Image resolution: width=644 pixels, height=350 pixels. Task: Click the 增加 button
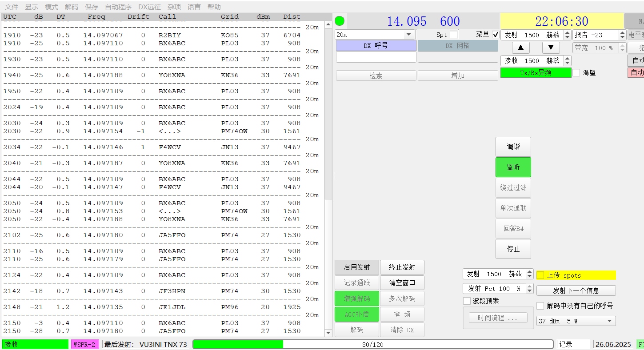click(458, 76)
